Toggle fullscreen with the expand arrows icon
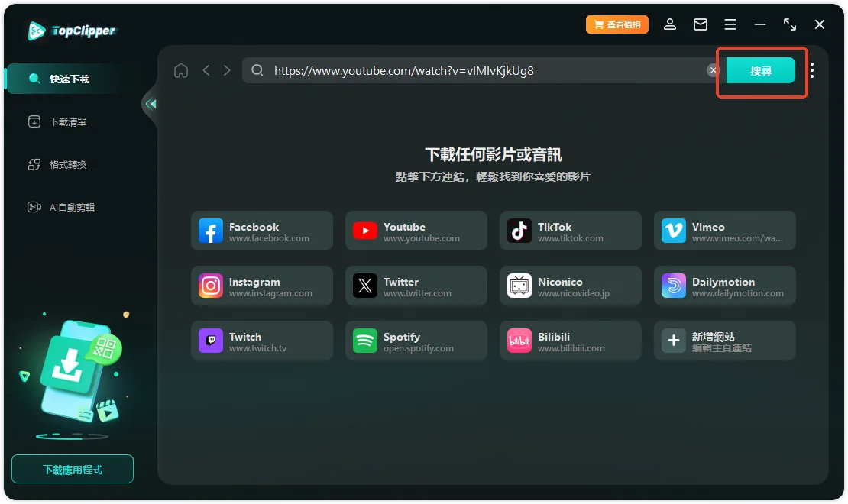Viewport: 848px width, 504px height. coord(790,24)
